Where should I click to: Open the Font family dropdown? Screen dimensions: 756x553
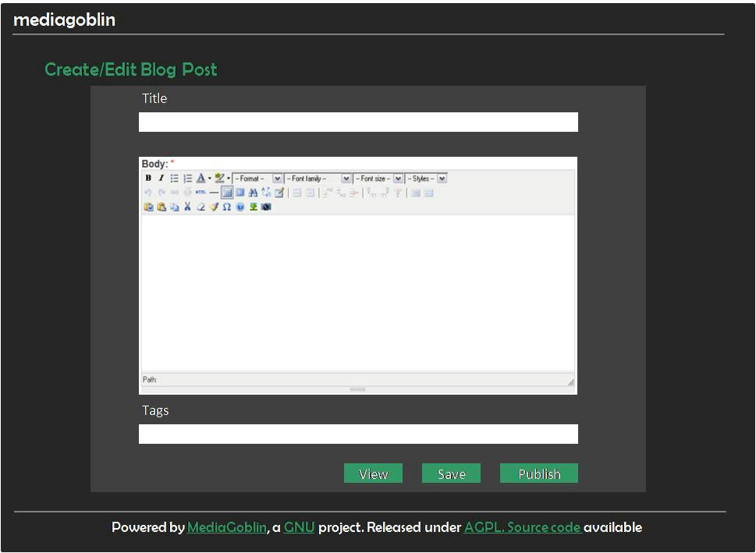pos(318,179)
